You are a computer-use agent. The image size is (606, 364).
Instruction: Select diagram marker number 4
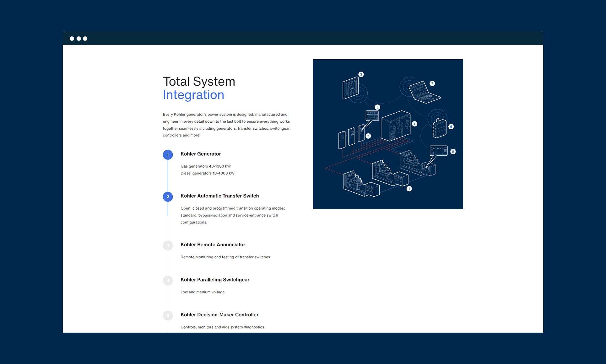414,124
